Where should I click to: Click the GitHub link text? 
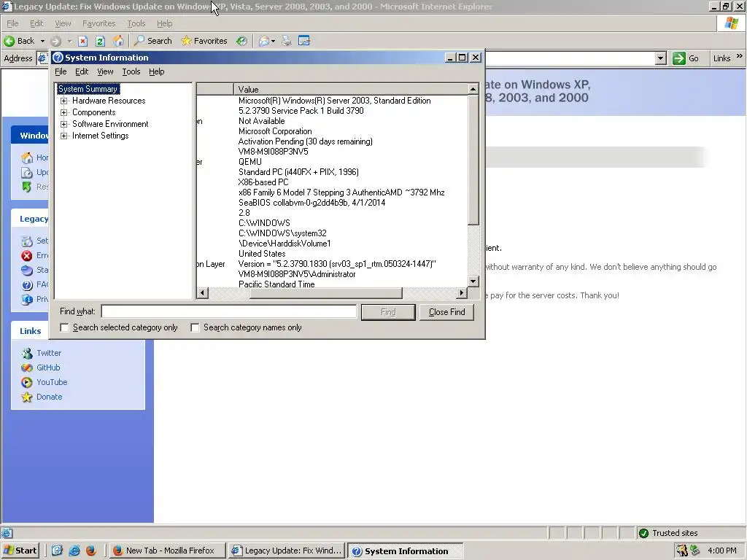(x=48, y=367)
